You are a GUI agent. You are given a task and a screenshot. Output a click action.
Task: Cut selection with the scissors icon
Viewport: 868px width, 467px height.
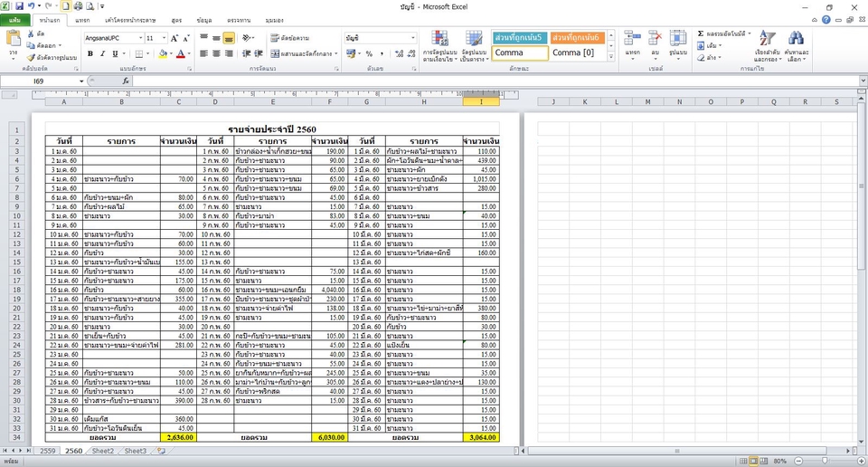(x=31, y=33)
